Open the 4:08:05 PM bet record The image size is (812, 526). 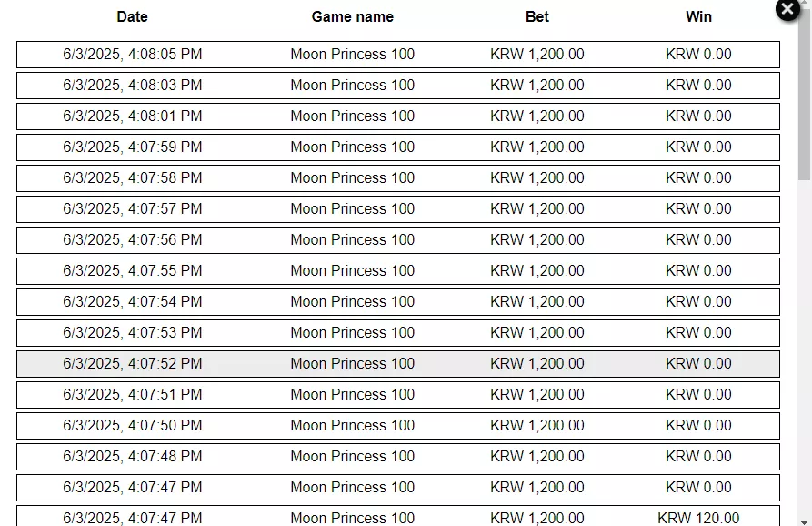(x=397, y=55)
